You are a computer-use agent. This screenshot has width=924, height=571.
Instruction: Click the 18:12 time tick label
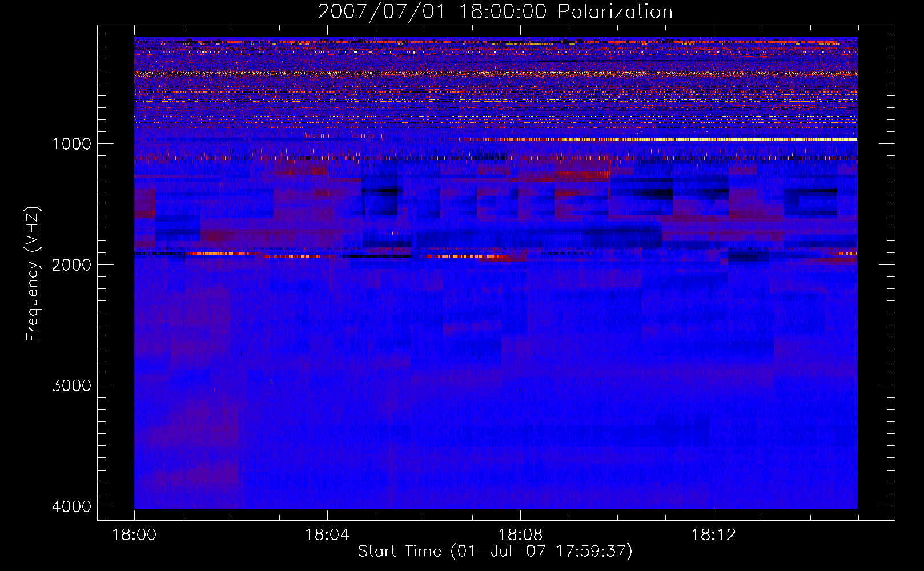713,535
